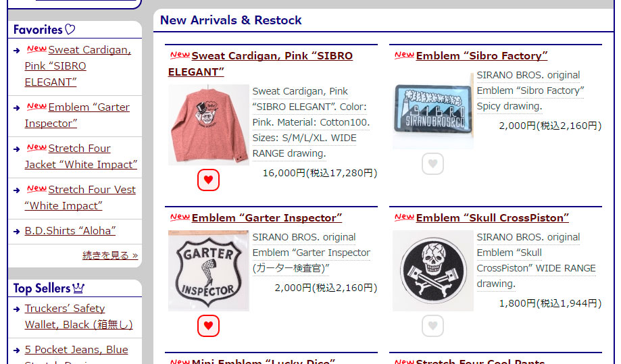The width and height of the screenshot is (621, 364).
Task: Open the pink cardigan product thumbnail
Action: pos(209,125)
